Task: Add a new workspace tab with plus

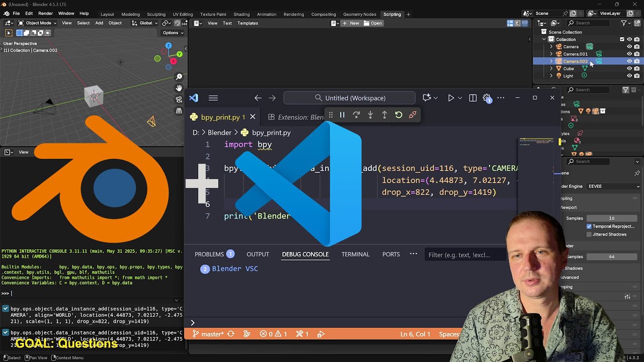Action: (x=409, y=14)
